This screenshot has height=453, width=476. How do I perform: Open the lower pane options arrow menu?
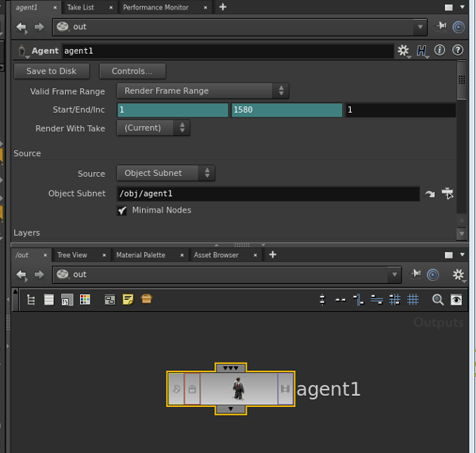click(x=463, y=255)
